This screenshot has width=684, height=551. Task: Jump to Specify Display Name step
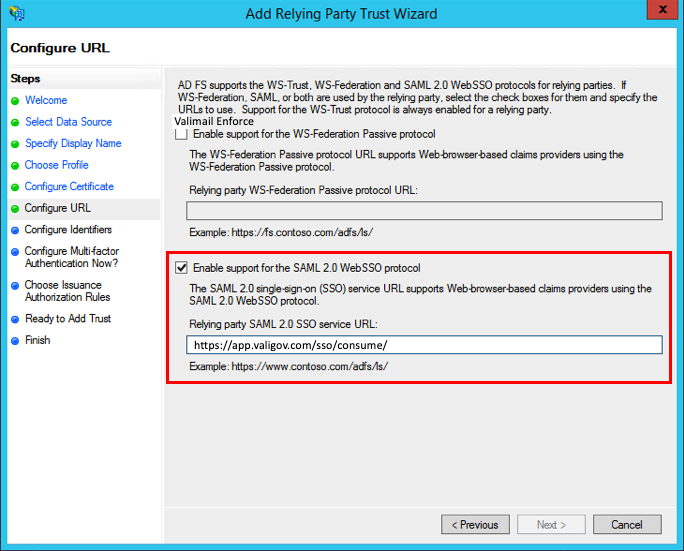click(73, 143)
